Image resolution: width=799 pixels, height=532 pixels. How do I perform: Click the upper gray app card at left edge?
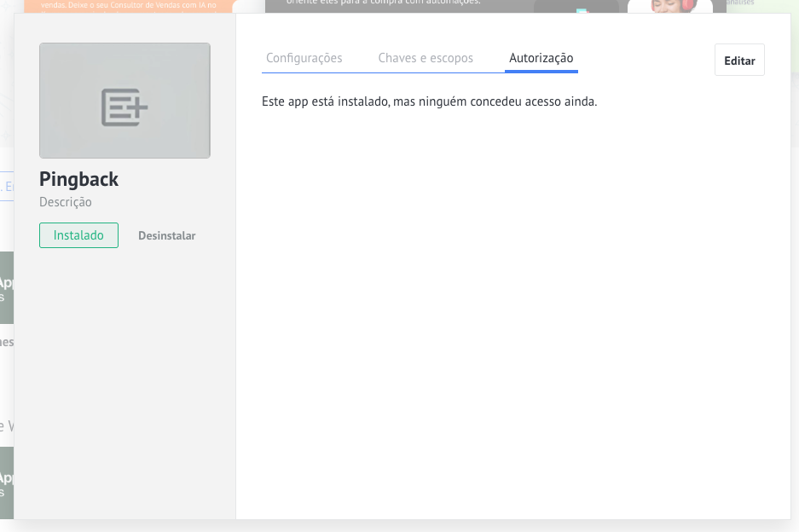coord(7,287)
